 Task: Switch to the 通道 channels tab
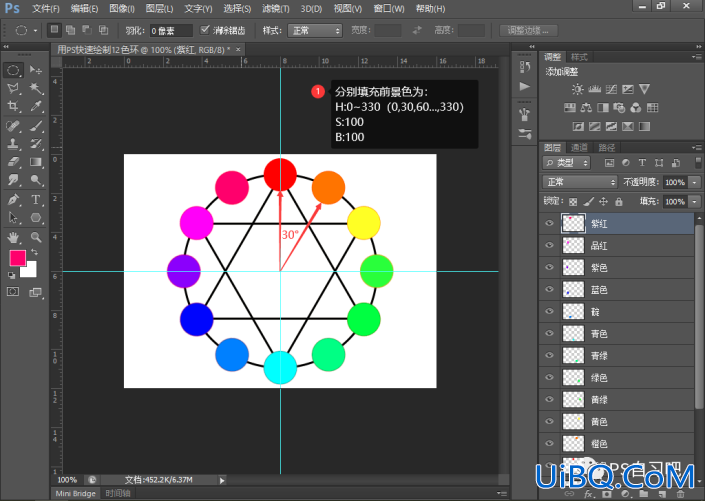point(579,147)
